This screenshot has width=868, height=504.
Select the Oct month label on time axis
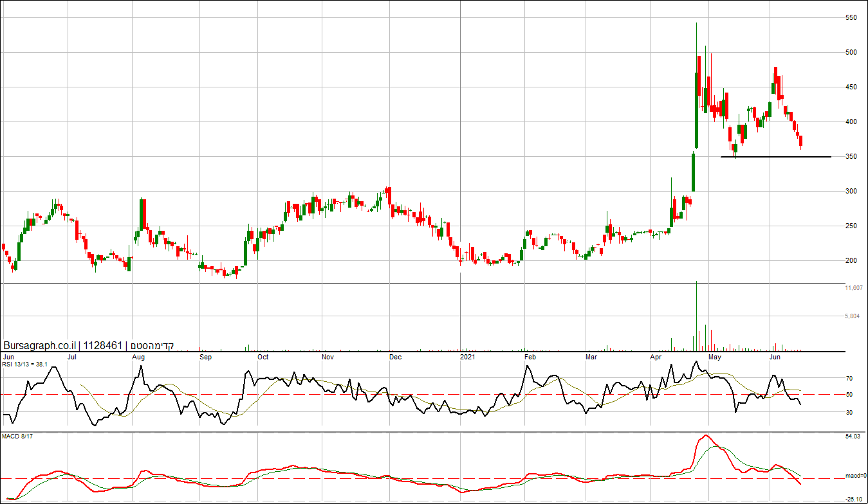click(263, 356)
